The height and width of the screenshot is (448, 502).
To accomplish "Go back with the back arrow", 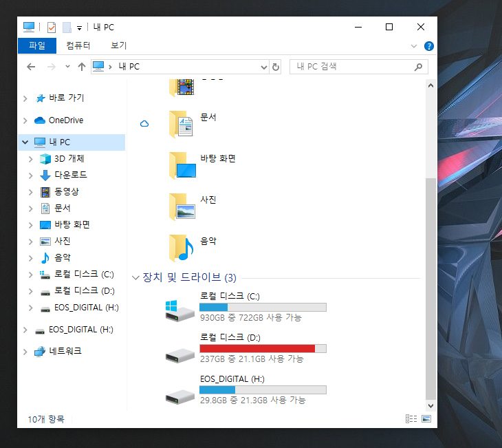I will click(31, 67).
